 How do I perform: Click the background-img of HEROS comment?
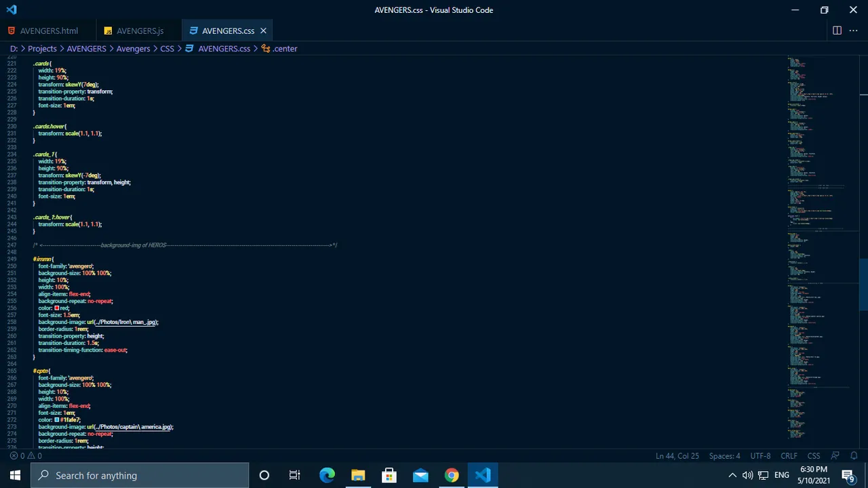tap(185, 245)
